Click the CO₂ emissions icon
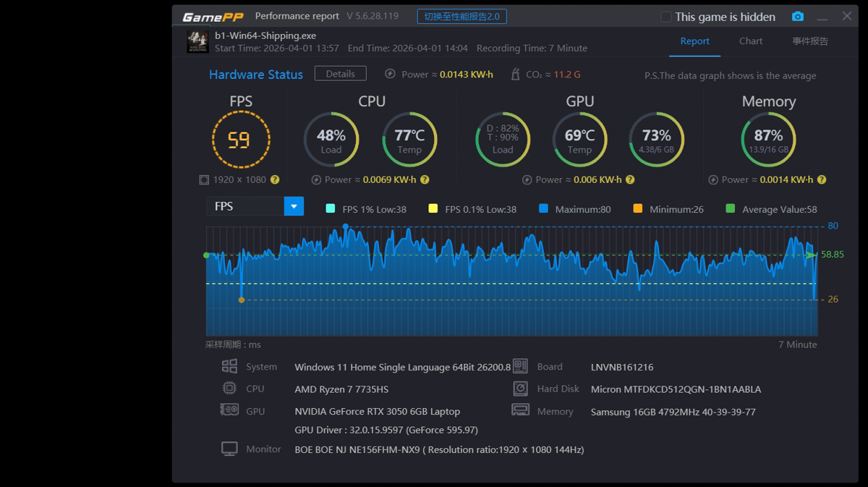 (x=515, y=74)
